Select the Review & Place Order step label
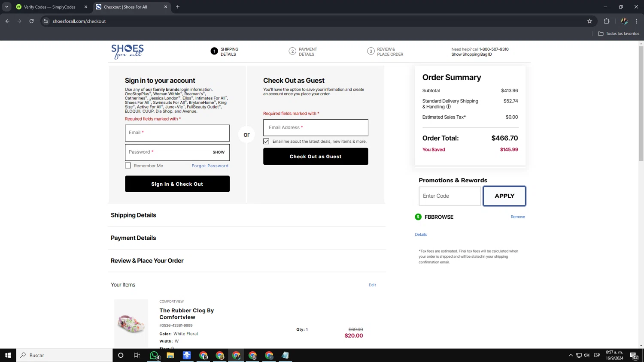 [390, 52]
